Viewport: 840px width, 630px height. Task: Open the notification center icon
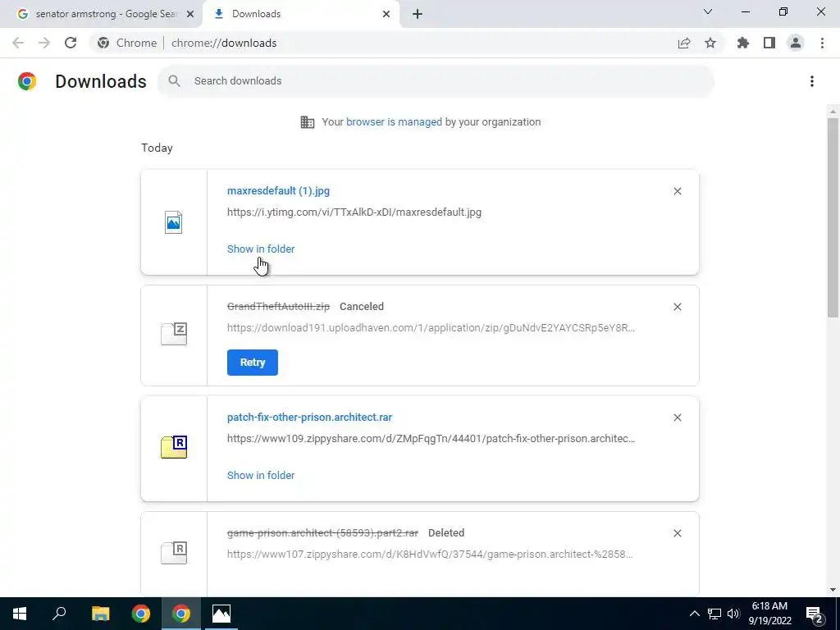815,614
